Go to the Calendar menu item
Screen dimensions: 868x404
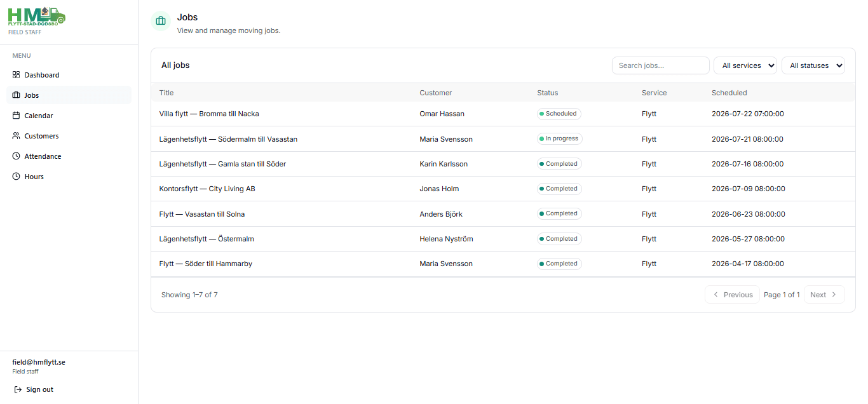pyautogui.click(x=69, y=116)
